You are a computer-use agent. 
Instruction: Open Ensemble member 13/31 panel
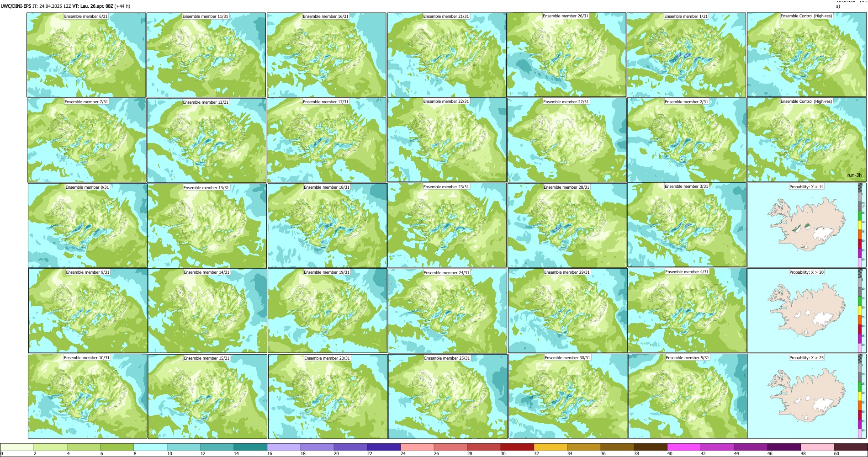207,226
